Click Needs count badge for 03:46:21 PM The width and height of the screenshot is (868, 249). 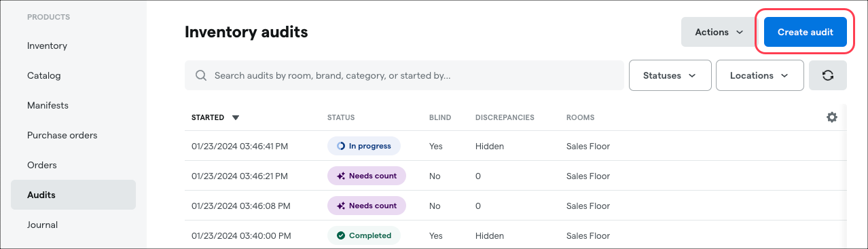(x=367, y=176)
